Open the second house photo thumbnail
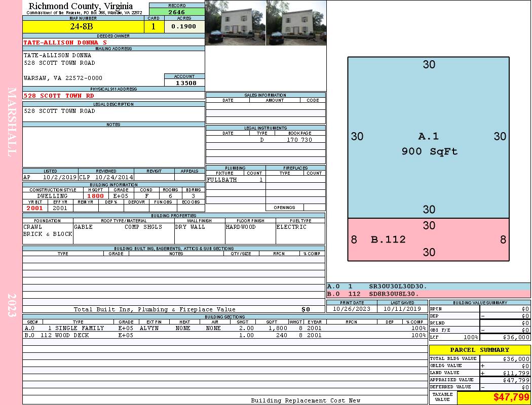Viewport: 532px width, 405px height. point(296,23)
